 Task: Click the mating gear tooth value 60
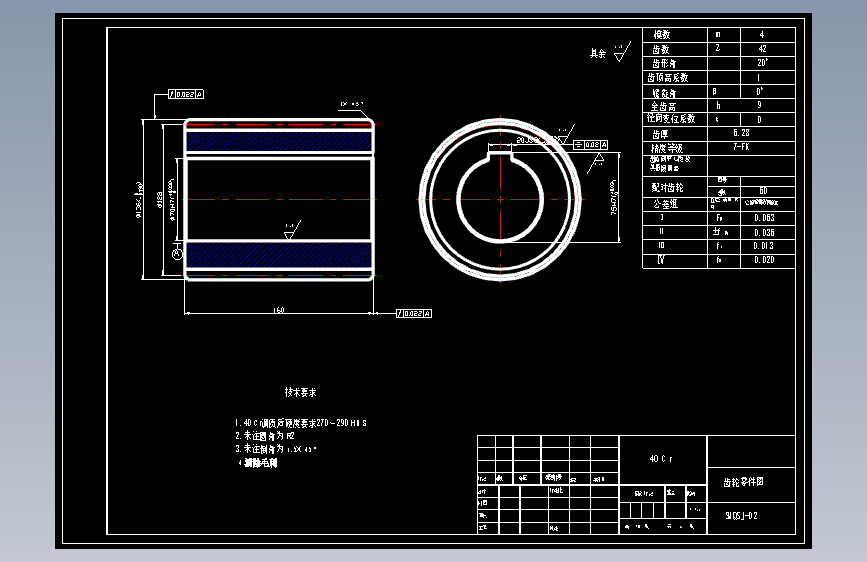(x=763, y=191)
